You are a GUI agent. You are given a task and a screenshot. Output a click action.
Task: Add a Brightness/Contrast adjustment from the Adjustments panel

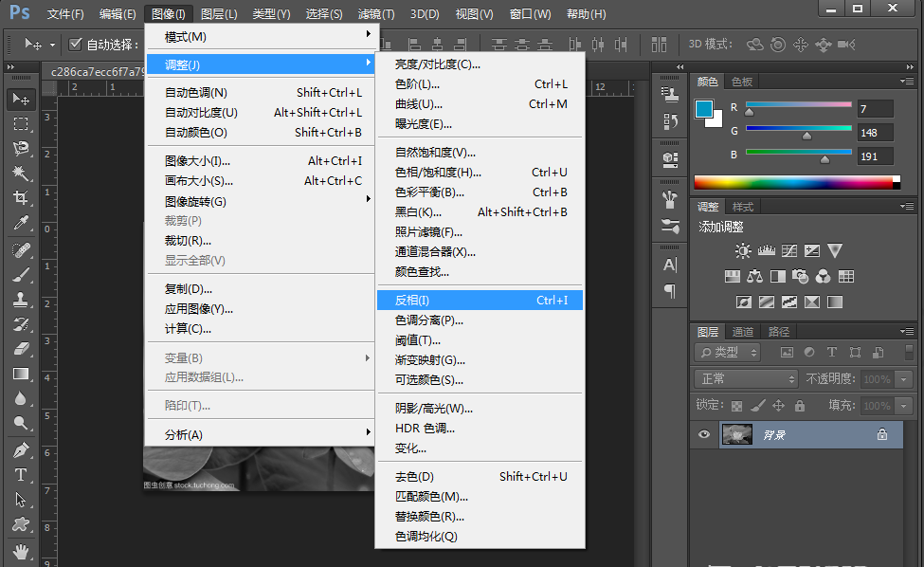click(743, 249)
